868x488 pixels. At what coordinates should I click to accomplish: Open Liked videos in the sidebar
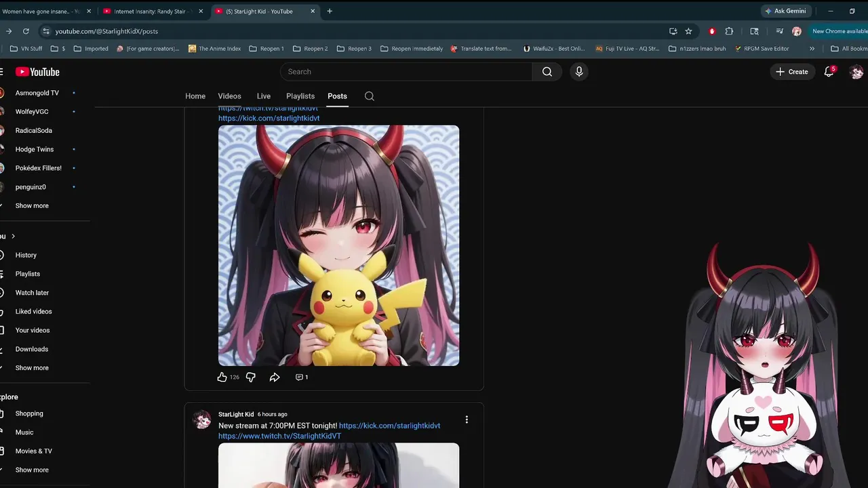click(33, 312)
